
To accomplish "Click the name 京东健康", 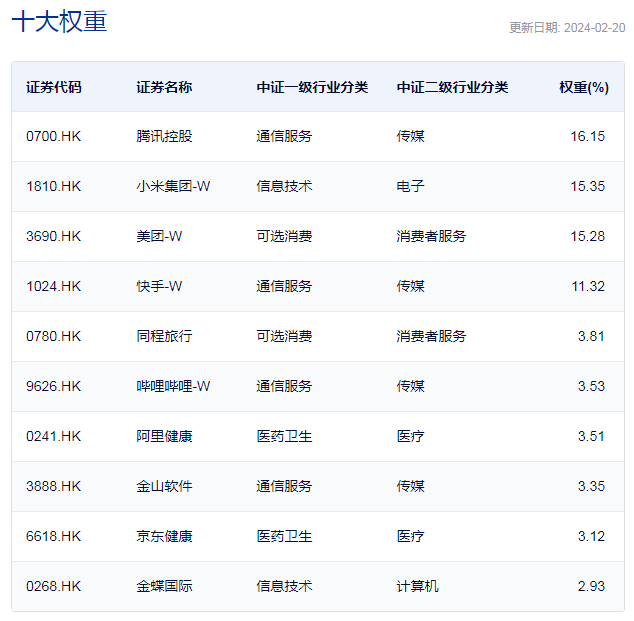I will (164, 536).
